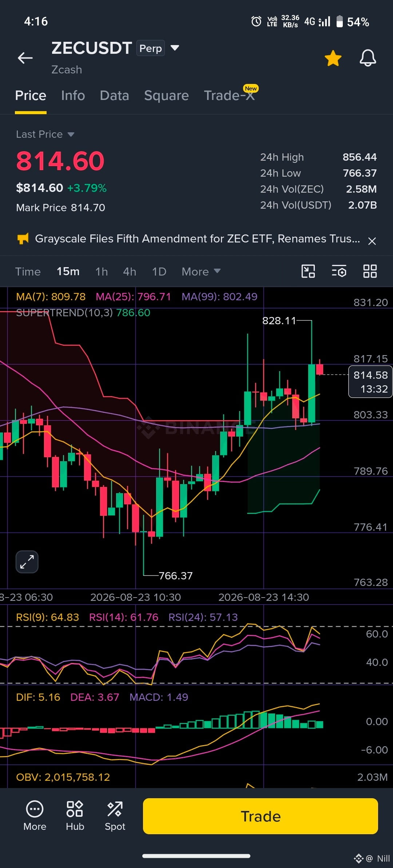The height and width of the screenshot is (868, 393).
Task: Tap the alarm clock status icon
Action: point(256,21)
